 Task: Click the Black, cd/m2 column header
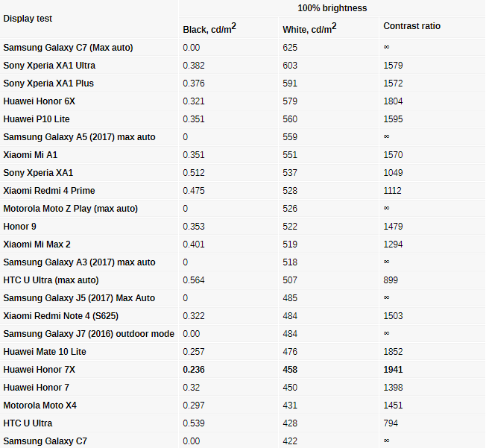pos(209,28)
